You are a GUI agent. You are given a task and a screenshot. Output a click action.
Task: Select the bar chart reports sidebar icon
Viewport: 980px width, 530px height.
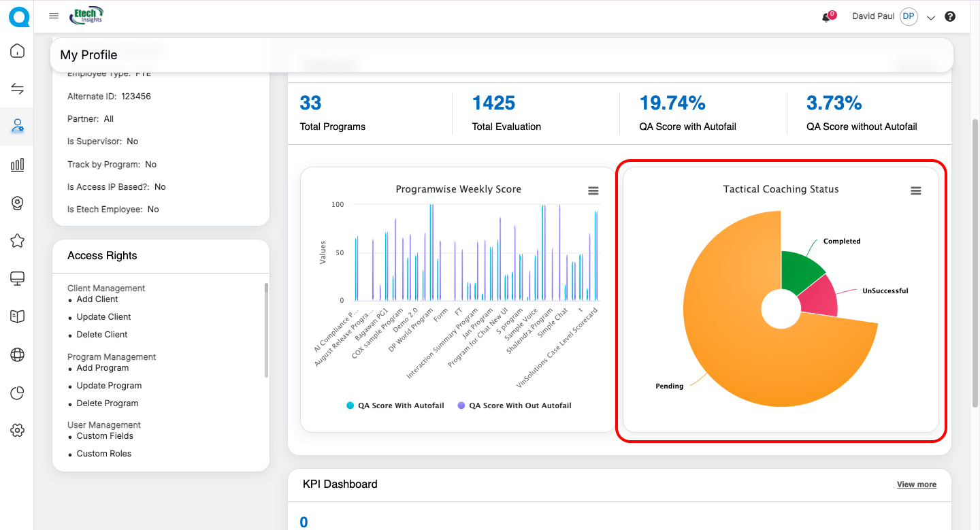coord(18,165)
